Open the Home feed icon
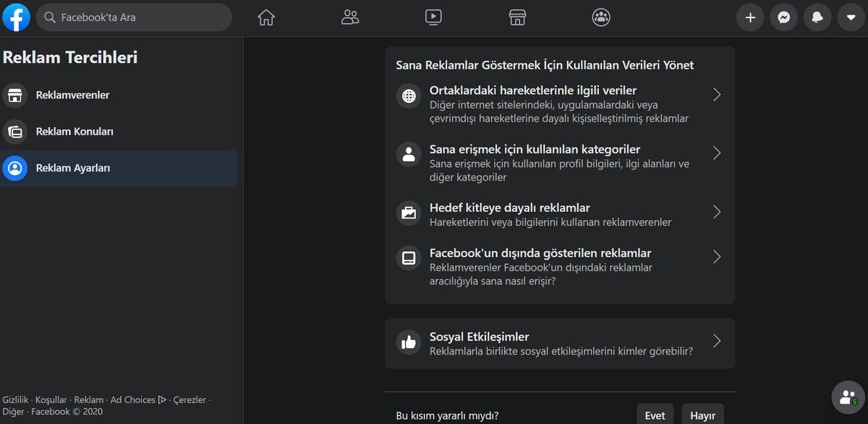This screenshot has height=424, width=868. point(265,17)
